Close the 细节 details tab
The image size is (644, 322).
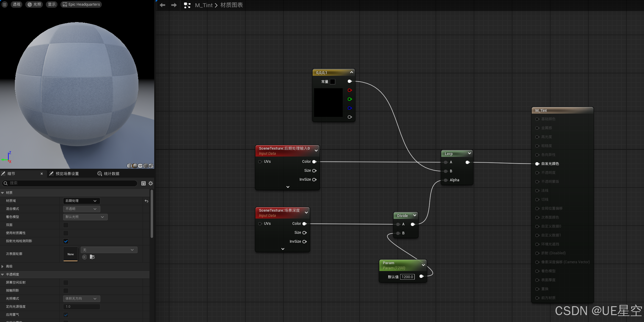(x=42, y=174)
